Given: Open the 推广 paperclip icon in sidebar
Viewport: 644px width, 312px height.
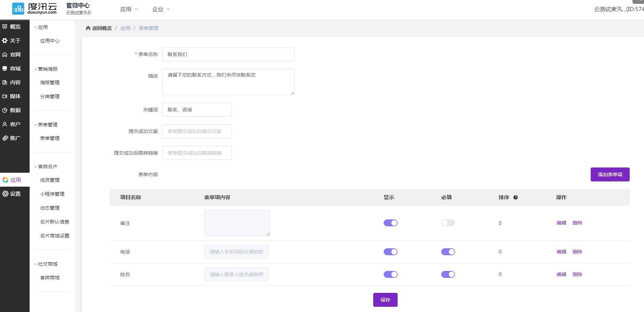Looking at the screenshot, I should click(5, 138).
